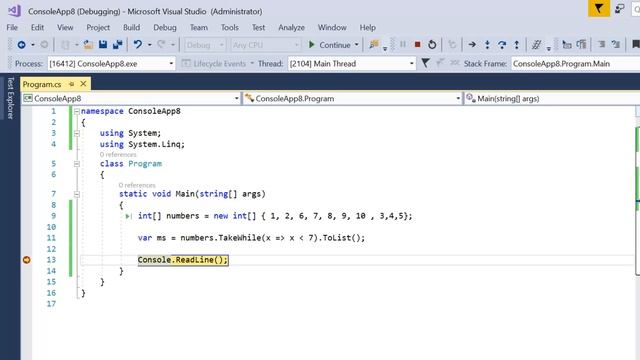640x360 pixels.
Task: Click on the numbers.TakeWhile code line
Action: pyautogui.click(x=251, y=238)
